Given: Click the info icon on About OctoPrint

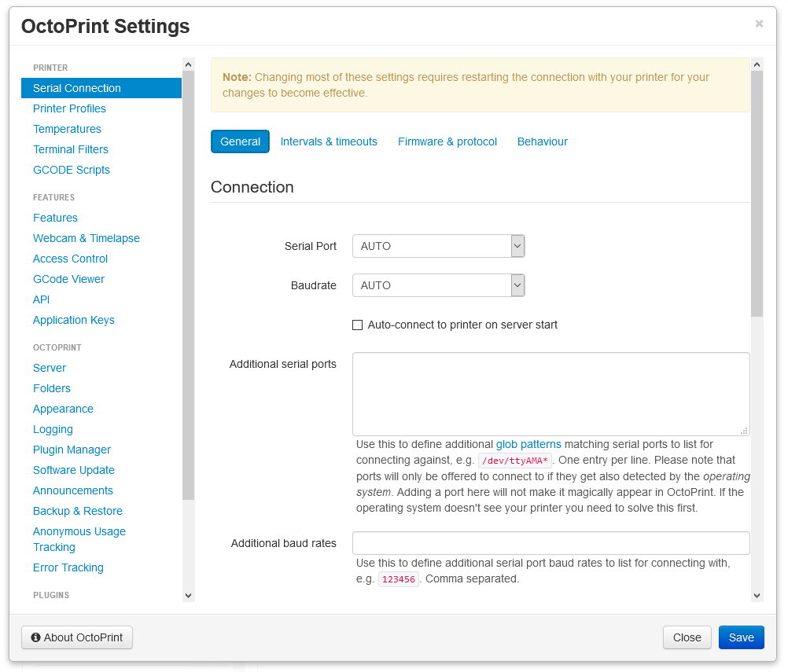Looking at the screenshot, I should tap(35, 637).
